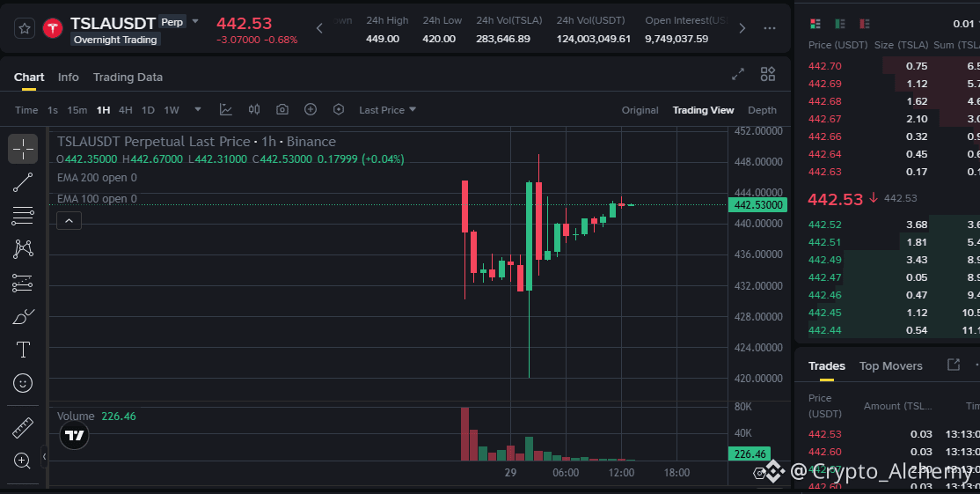980x494 pixels.
Task: Expand the chart to fullscreen
Action: click(x=738, y=74)
